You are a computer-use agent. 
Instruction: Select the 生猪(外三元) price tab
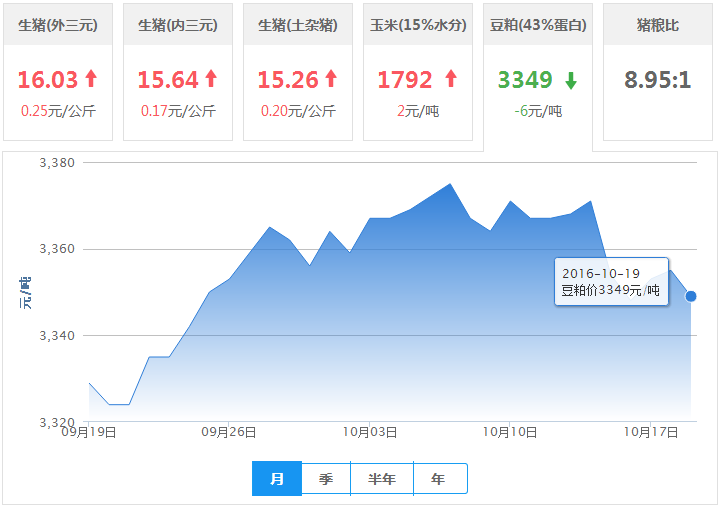58,72
